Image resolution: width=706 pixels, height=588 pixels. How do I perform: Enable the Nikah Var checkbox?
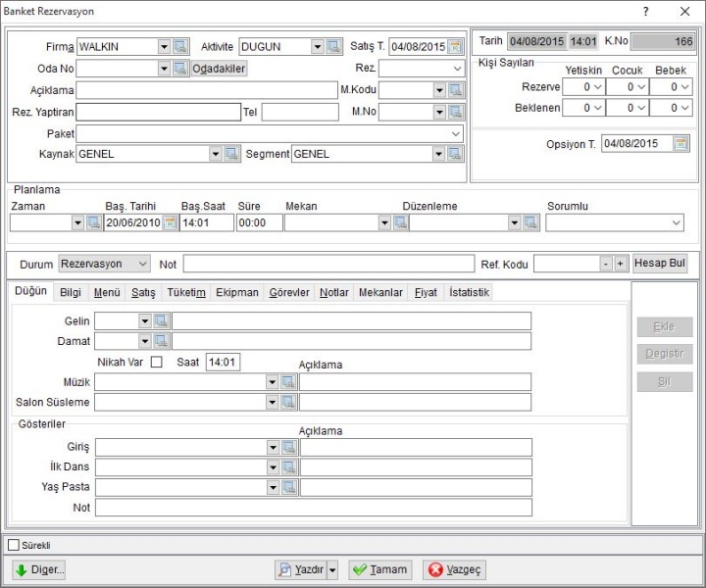pos(157,363)
